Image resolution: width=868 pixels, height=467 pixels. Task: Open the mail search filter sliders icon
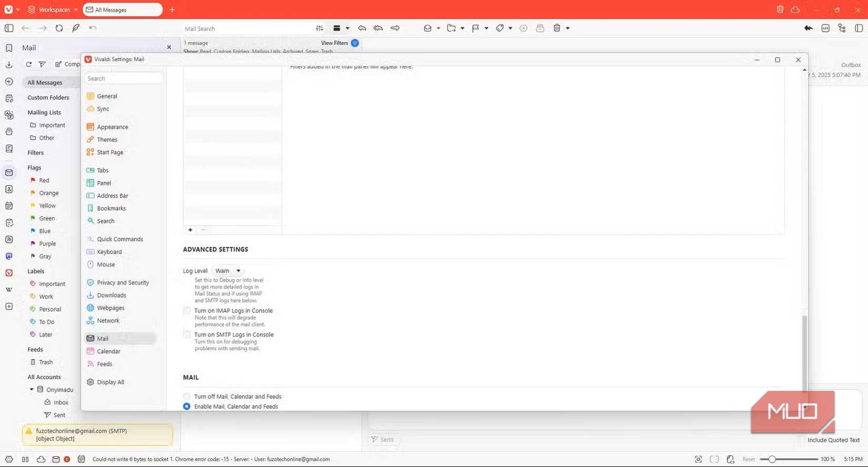pyautogui.click(x=320, y=28)
